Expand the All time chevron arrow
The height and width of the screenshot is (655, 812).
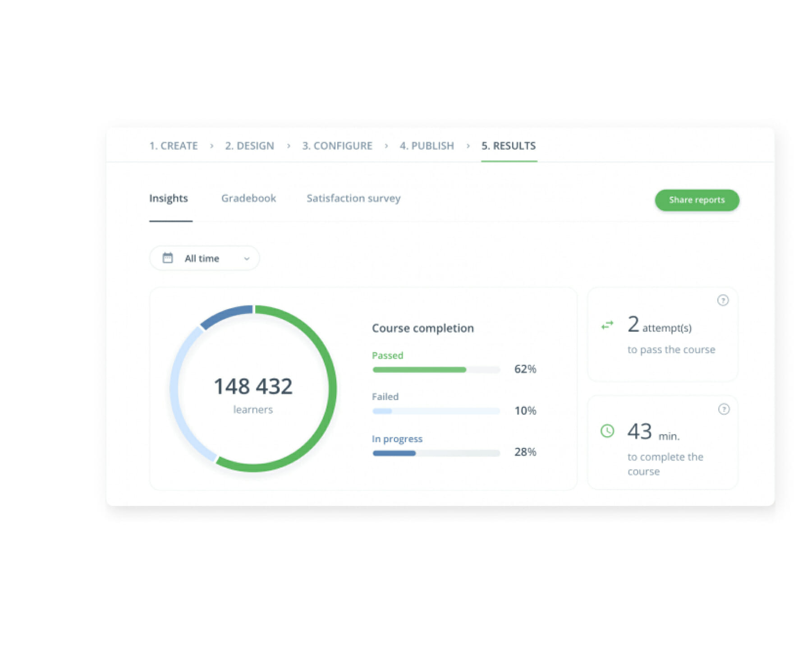point(247,258)
